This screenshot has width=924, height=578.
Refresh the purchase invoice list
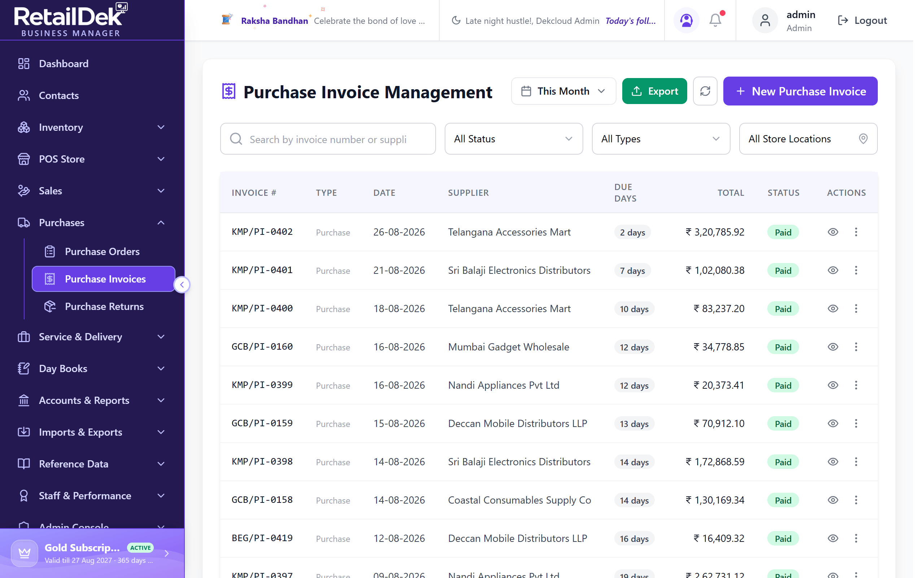(705, 91)
